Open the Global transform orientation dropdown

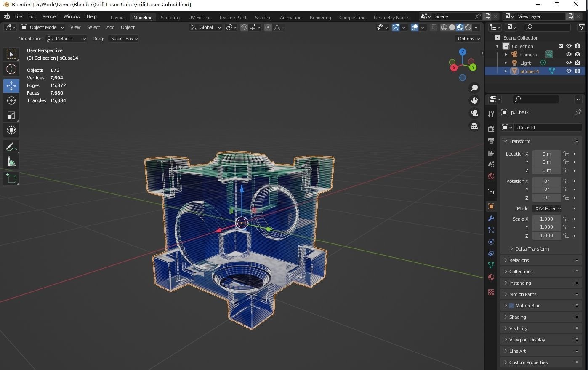(x=205, y=27)
